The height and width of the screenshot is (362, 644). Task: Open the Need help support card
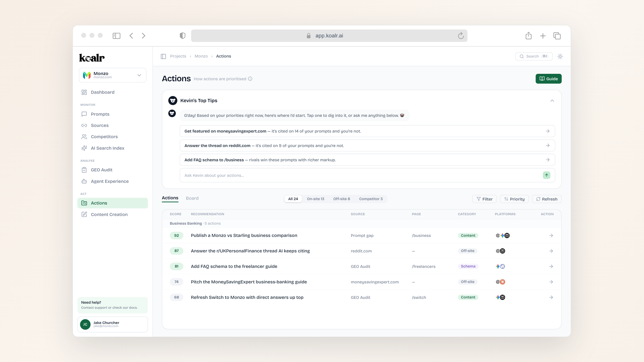pyautogui.click(x=112, y=305)
